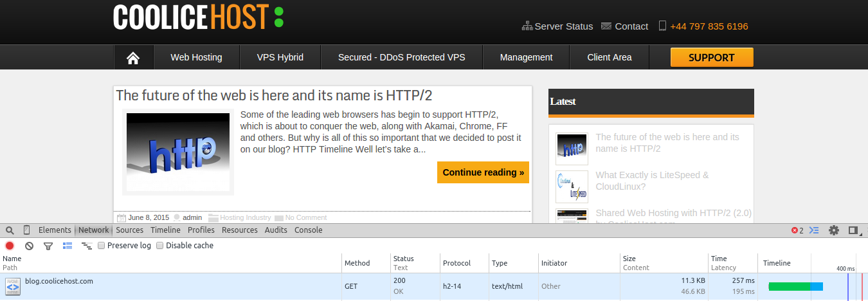Image resolution: width=868 pixels, height=301 pixels.
Task: Sort by Type column header
Action: (514, 263)
